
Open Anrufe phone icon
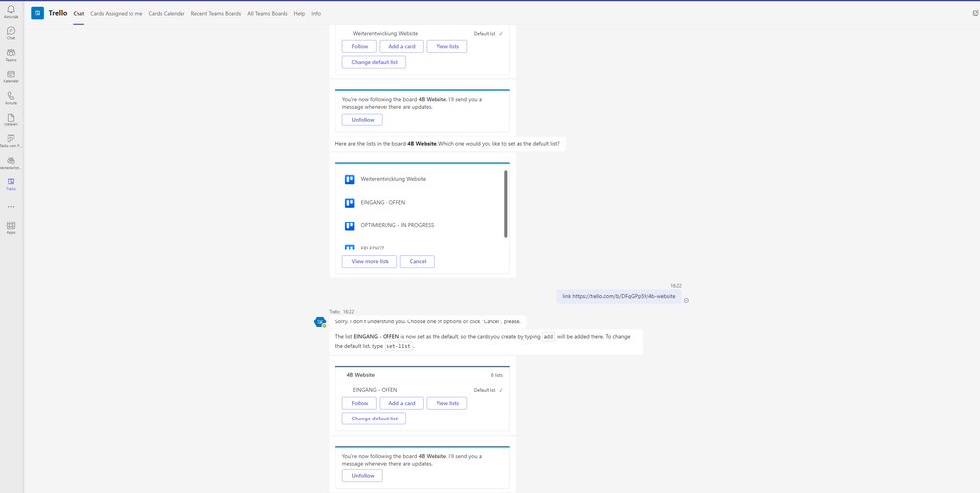11,98
